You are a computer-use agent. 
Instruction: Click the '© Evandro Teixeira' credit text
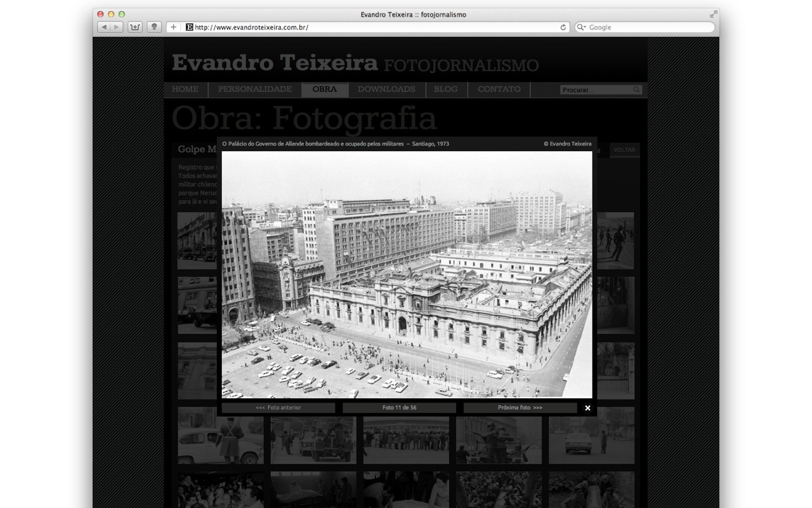click(567, 144)
